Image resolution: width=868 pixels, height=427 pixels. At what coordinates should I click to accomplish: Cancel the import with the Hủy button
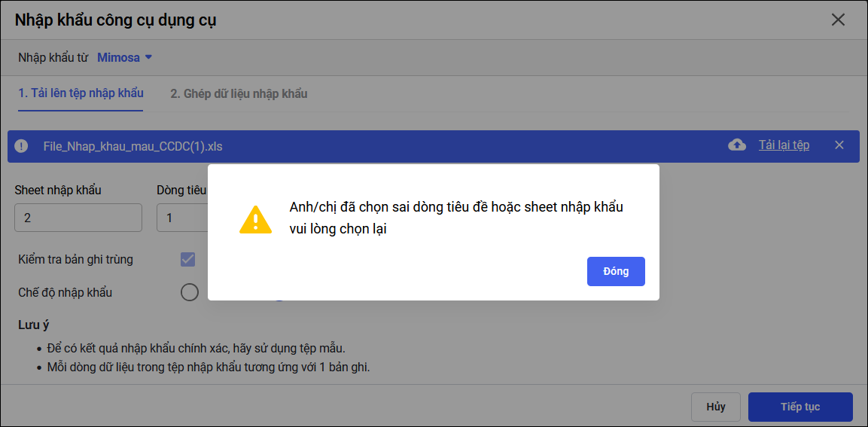(x=715, y=407)
